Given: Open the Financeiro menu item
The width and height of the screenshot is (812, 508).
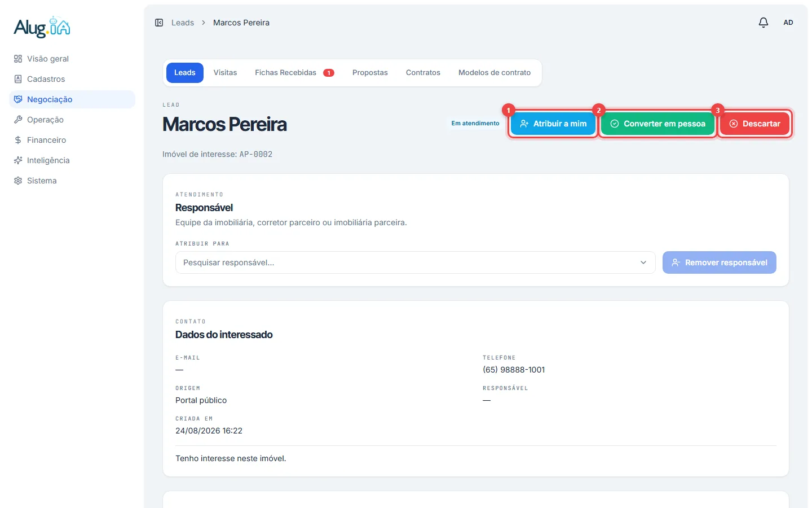Looking at the screenshot, I should [72, 140].
